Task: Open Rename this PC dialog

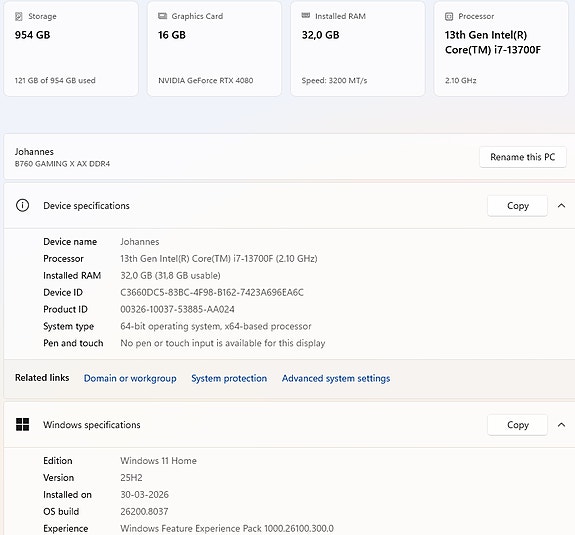Action: pyautogui.click(x=523, y=157)
